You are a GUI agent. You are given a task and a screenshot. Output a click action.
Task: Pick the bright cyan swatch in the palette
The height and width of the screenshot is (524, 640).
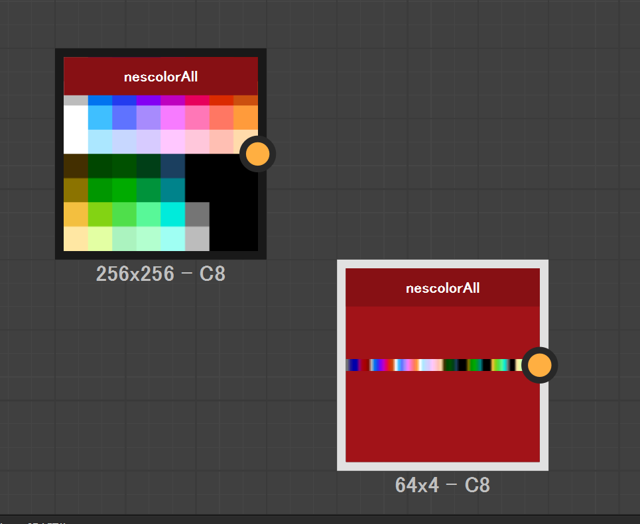[x=172, y=215]
